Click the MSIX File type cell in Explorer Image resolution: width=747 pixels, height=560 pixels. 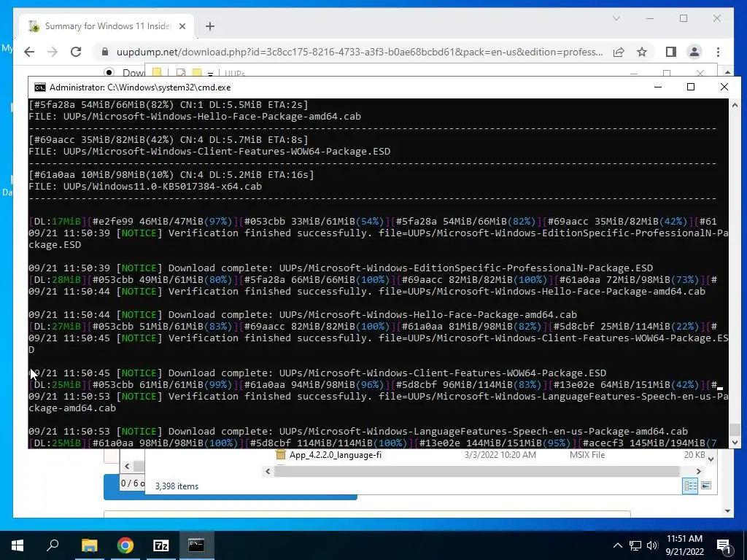coord(587,455)
